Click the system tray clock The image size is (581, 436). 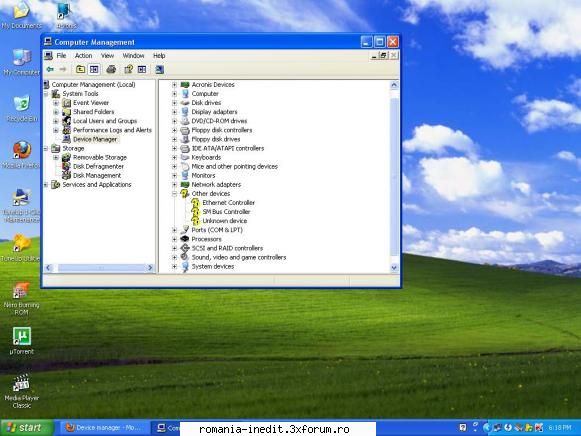(560, 428)
